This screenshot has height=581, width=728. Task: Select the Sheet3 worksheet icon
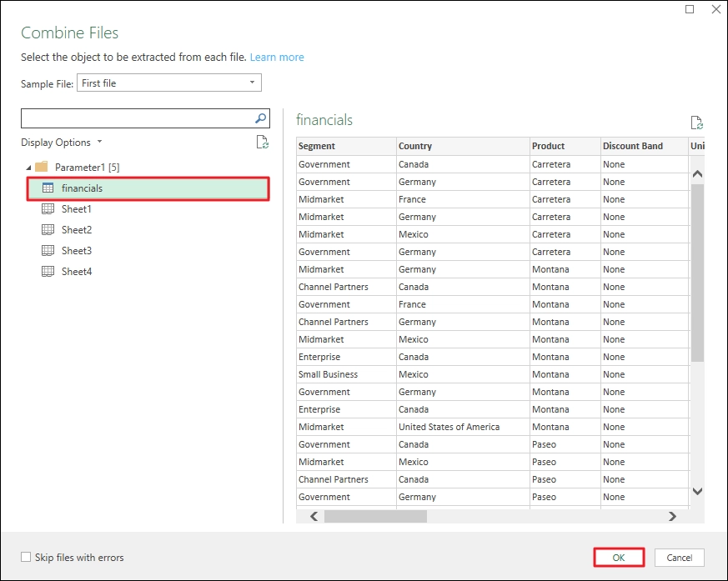tap(48, 250)
